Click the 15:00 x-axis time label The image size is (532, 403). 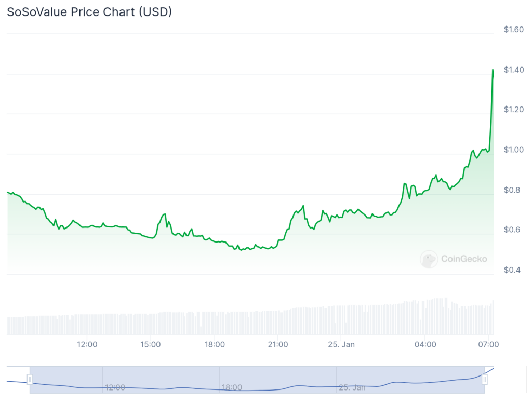click(x=150, y=344)
